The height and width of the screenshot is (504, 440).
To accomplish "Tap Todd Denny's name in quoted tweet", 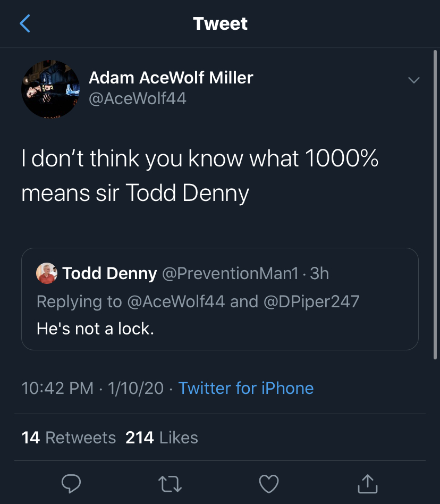I will click(x=109, y=273).
